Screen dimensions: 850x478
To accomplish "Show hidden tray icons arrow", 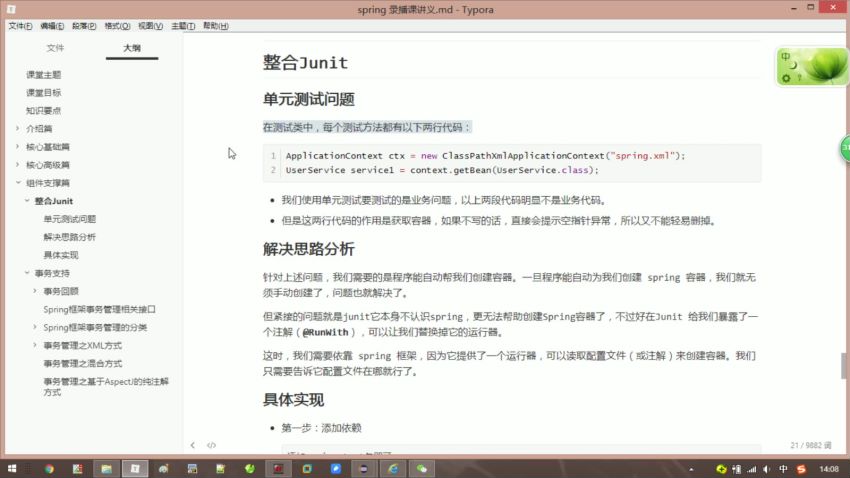I will click(691, 469).
